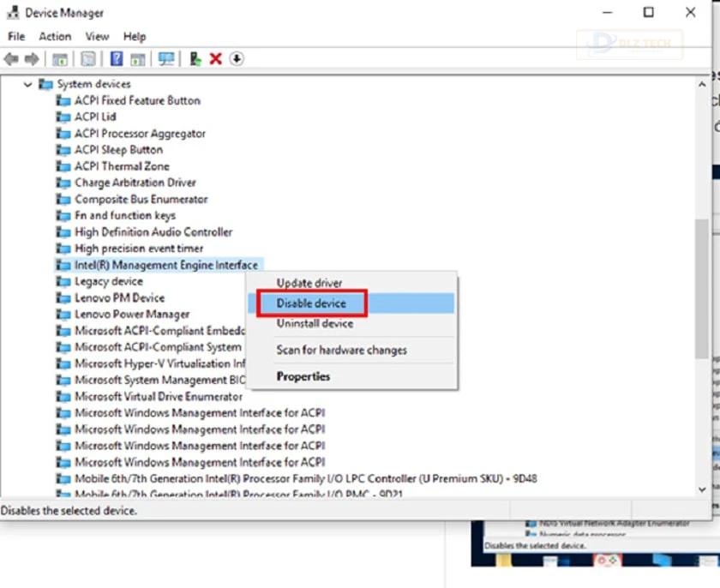Screen dimensions: 720x588
Task: Choose Update driver from the context menu
Action: click(351, 283)
